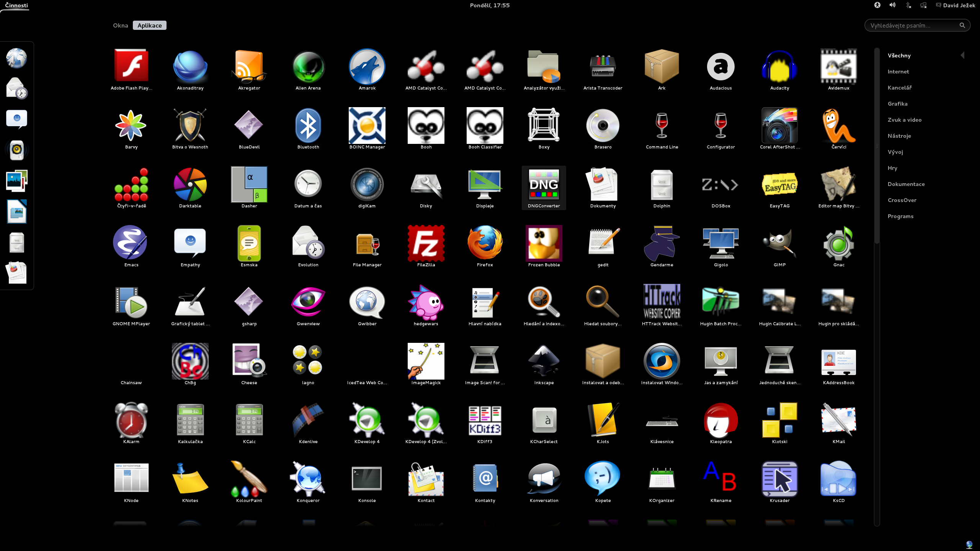Click the application grid scrollbar
980x551 pixels.
click(877, 145)
